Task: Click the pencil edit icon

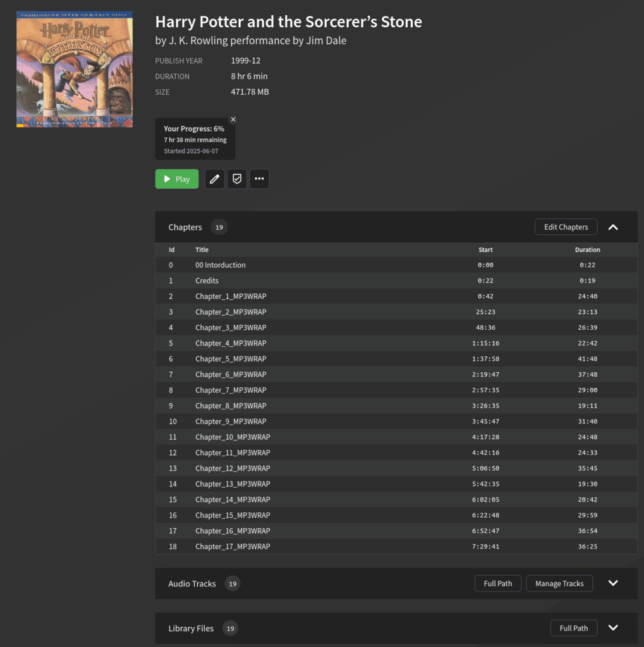Action: point(214,179)
